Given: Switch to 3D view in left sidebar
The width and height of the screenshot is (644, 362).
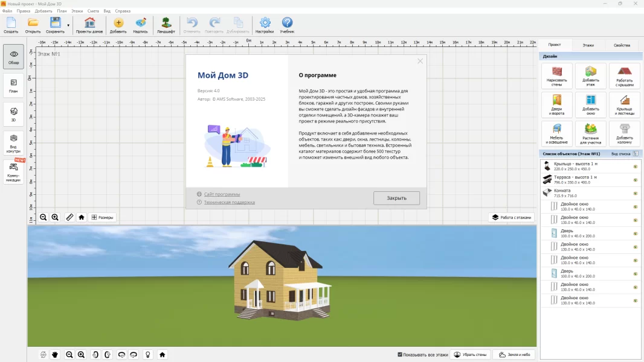Looking at the screenshot, I should pos(13,113).
